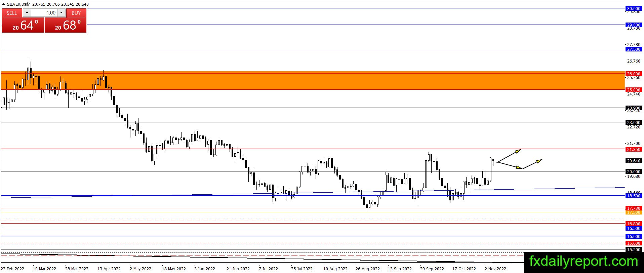
Task: Click the blue 18.500 price label
Action: click(634, 196)
